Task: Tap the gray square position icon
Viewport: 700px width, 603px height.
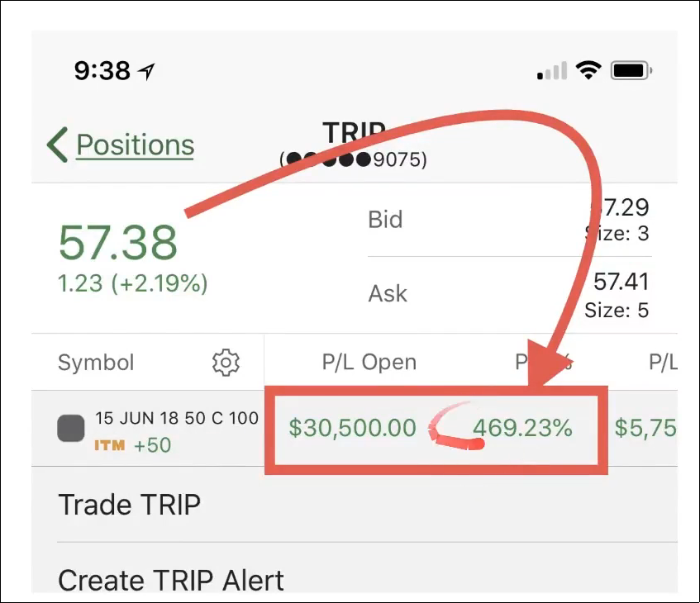Action: (71, 428)
